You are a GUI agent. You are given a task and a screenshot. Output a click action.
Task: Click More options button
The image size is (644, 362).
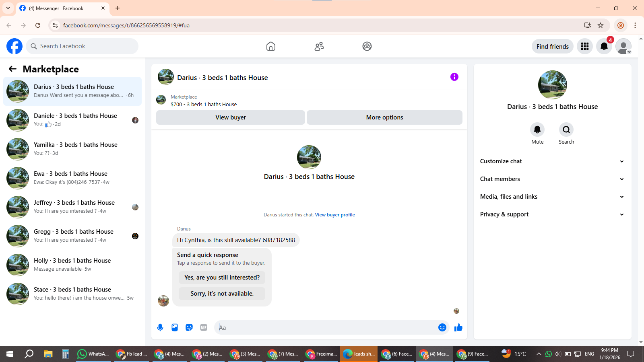[384, 117]
